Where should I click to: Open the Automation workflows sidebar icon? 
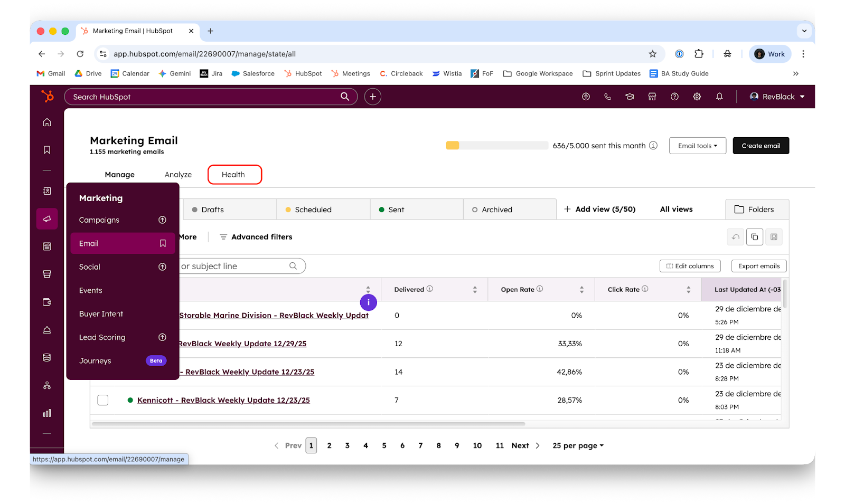47,386
